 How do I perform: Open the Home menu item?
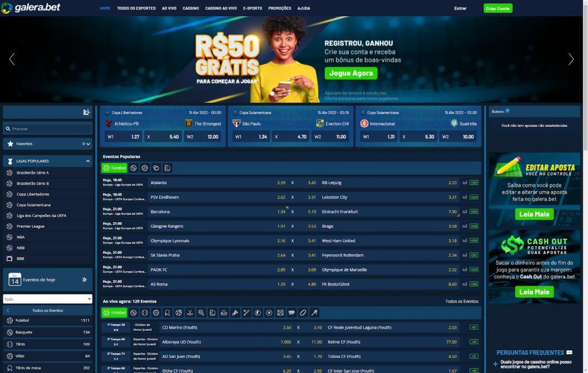pos(105,8)
